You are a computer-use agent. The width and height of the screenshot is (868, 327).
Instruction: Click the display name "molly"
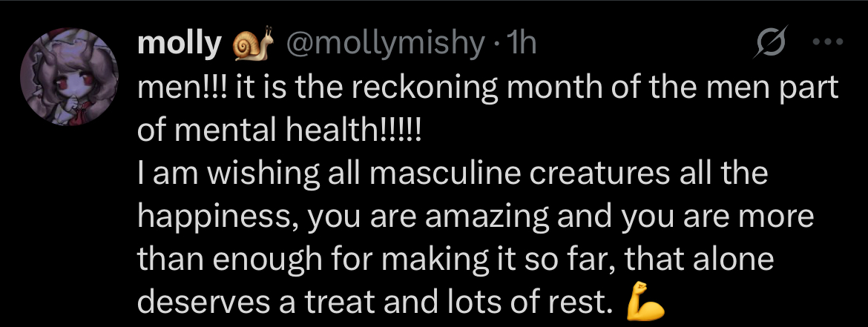point(180,46)
